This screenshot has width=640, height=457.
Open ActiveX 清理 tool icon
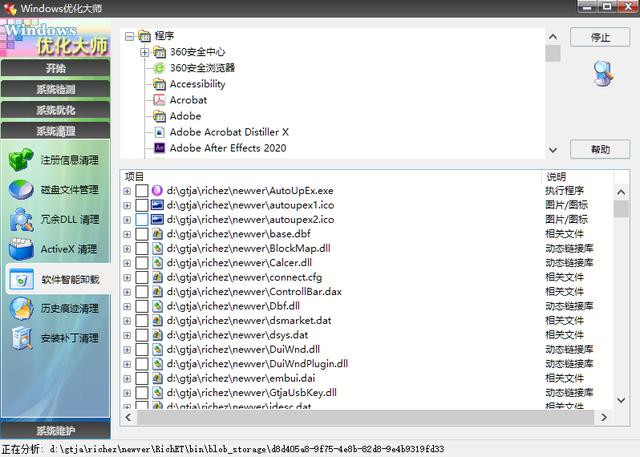pyautogui.click(x=21, y=249)
